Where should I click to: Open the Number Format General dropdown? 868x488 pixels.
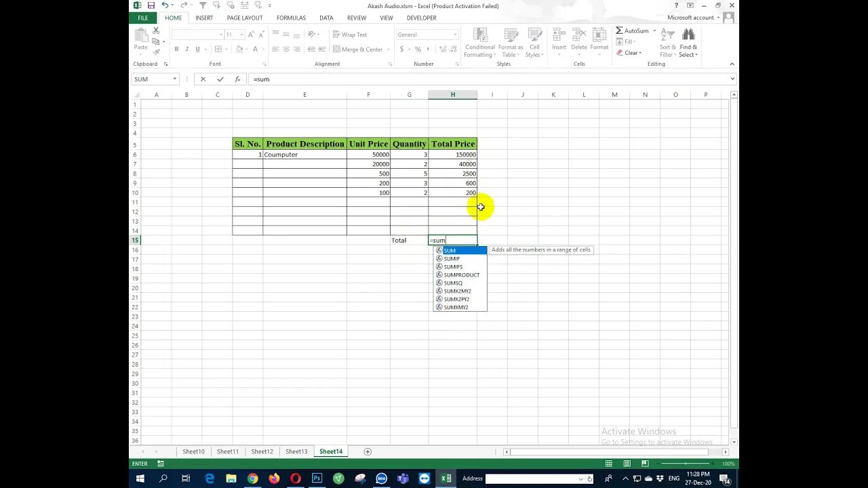(456, 35)
